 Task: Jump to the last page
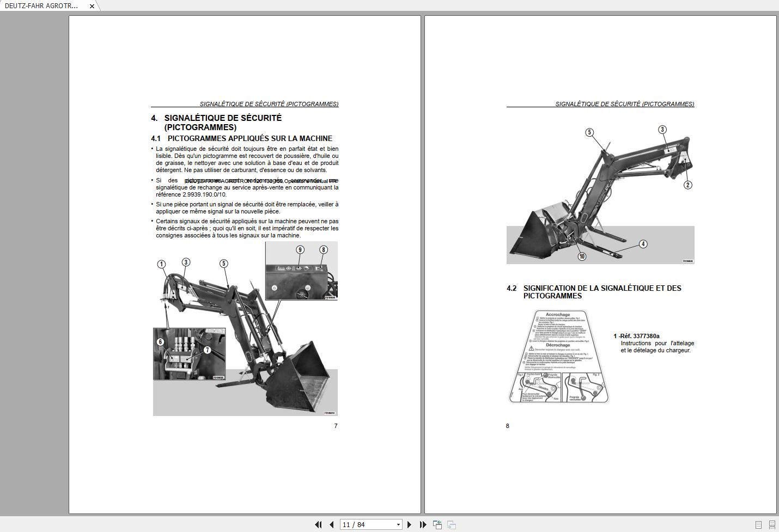pos(423,525)
